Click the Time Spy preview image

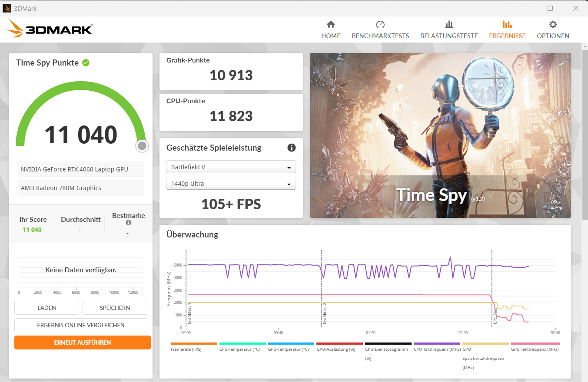click(x=440, y=135)
